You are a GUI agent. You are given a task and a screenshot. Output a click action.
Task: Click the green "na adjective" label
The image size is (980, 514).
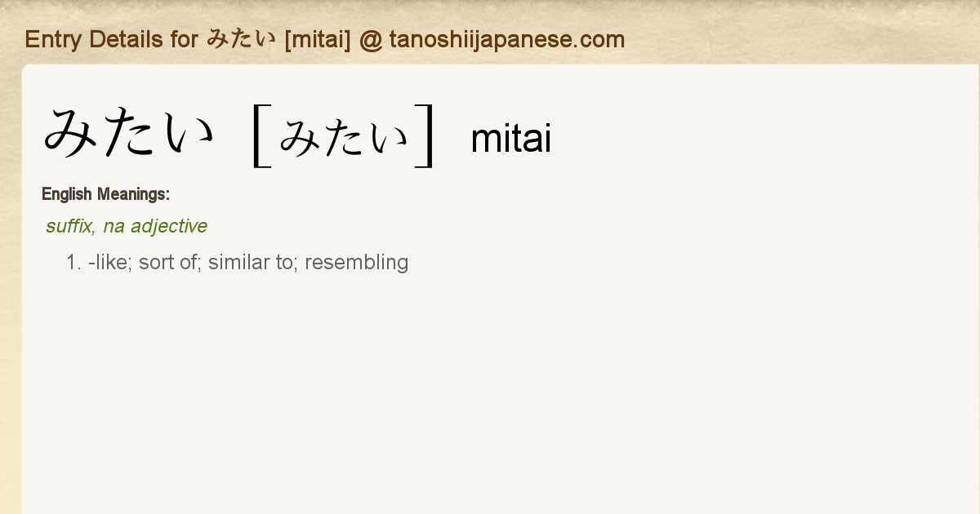pos(155,226)
